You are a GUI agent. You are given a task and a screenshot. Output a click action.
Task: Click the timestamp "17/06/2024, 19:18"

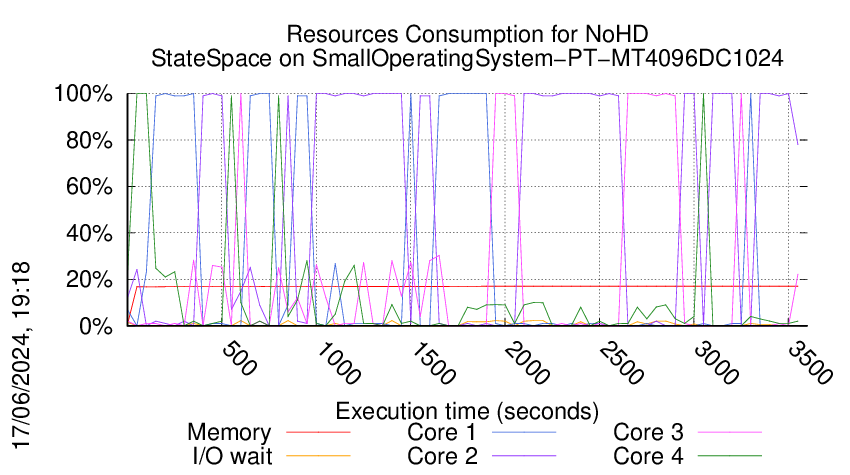[x=21, y=356]
